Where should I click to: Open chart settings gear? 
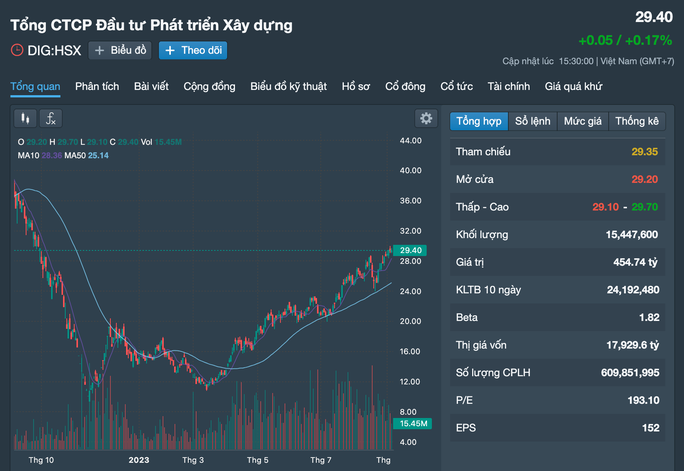pyautogui.click(x=426, y=119)
